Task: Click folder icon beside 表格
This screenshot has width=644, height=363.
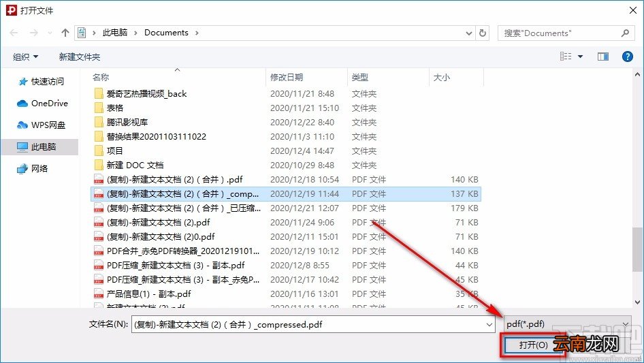Action: tap(99, 108)
